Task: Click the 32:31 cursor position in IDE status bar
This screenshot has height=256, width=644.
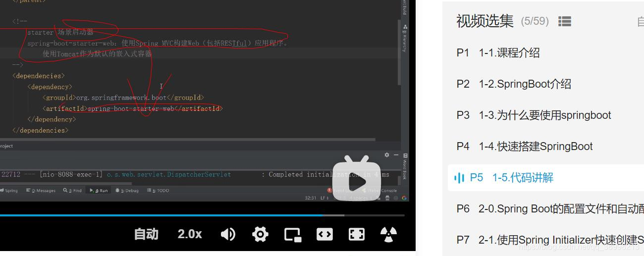Action: (311, 198)
